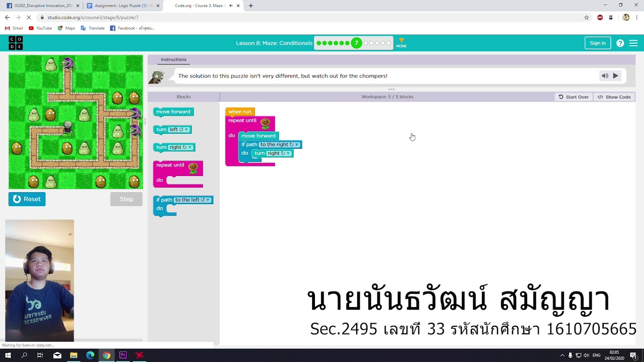The height and width of the screenshot is (362, 644).
Task: Open the Adblock Plus extension icon
Action: click(600, 17)
